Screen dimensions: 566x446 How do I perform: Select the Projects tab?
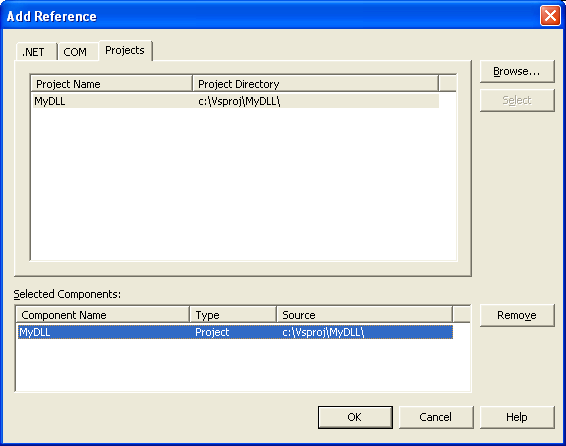pos(125,50)
